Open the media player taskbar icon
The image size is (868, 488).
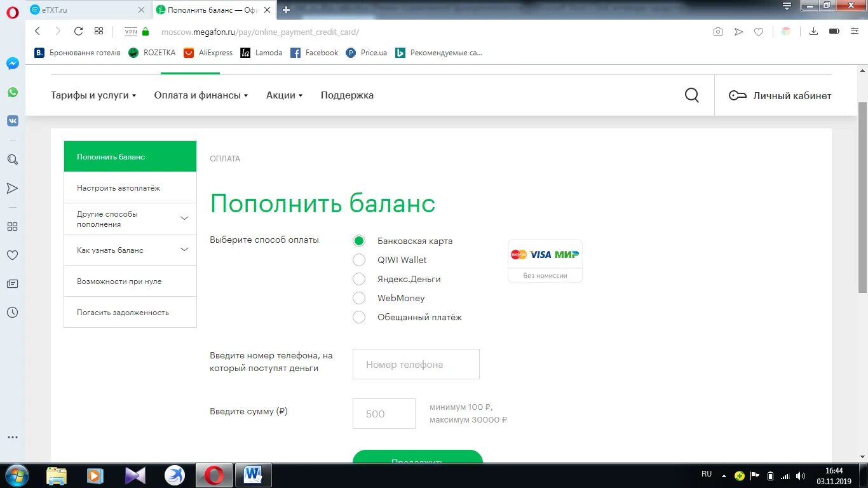(95, 475)
